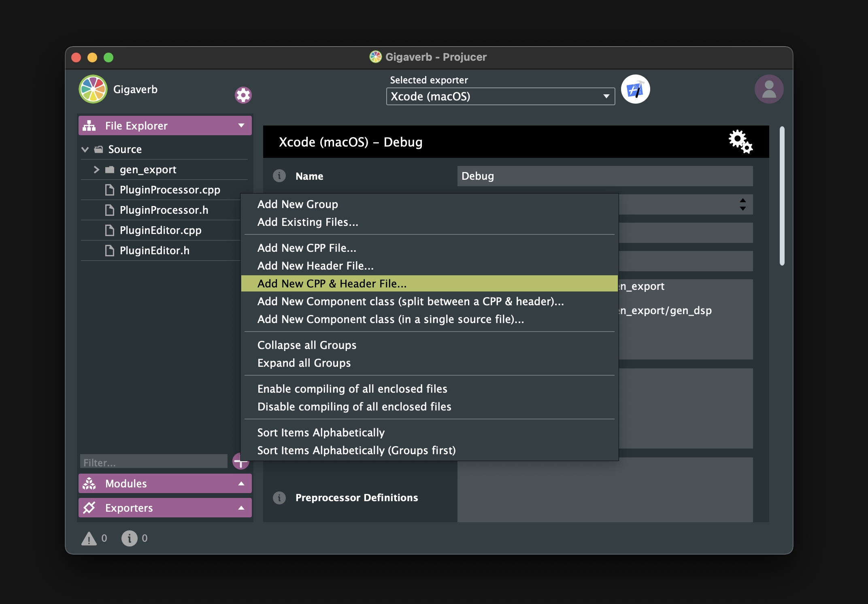Click the up/down stepper dropdown arrows
Image resolution: width=868 pixels, height=604 pixels.
[x=743, y=204]
